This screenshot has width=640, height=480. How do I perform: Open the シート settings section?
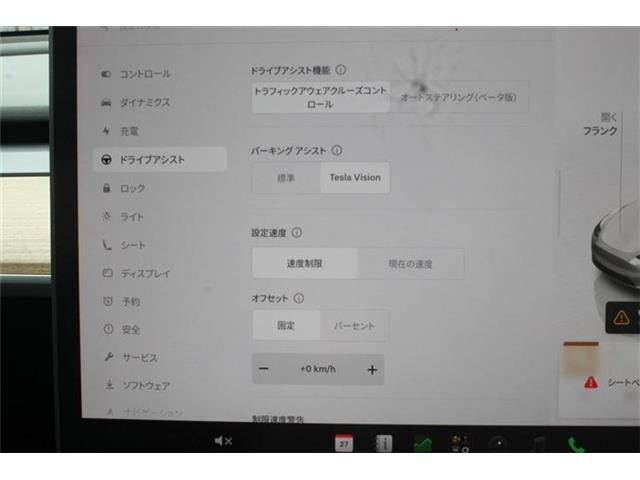[x=133, y=245]
